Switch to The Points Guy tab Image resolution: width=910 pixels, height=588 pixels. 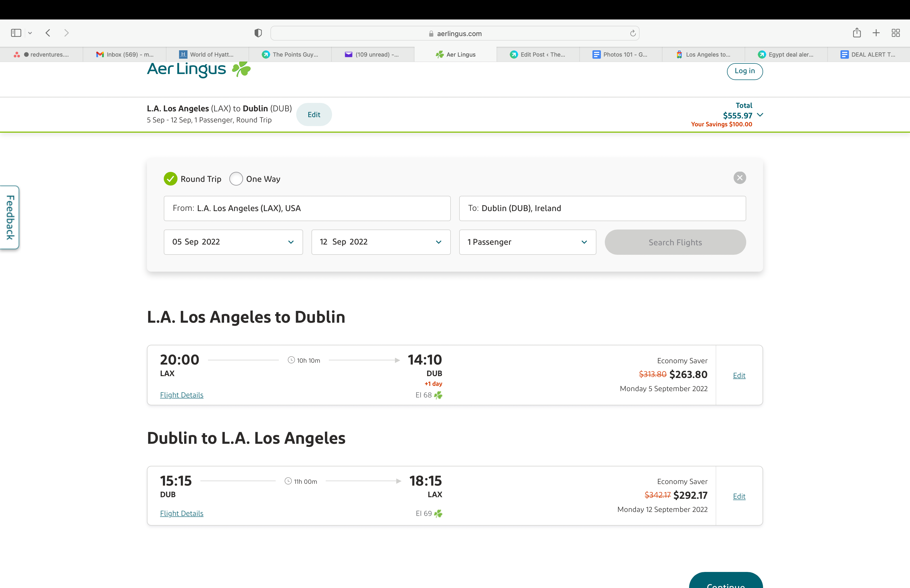[x=290, y=54]
